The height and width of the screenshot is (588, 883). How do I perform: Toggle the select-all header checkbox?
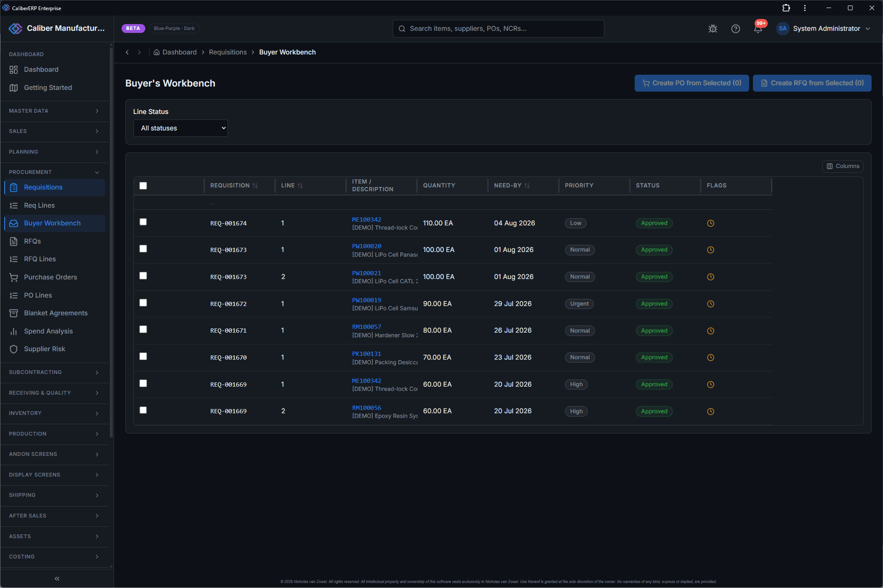pyautogui.click(x=143, y=186)
